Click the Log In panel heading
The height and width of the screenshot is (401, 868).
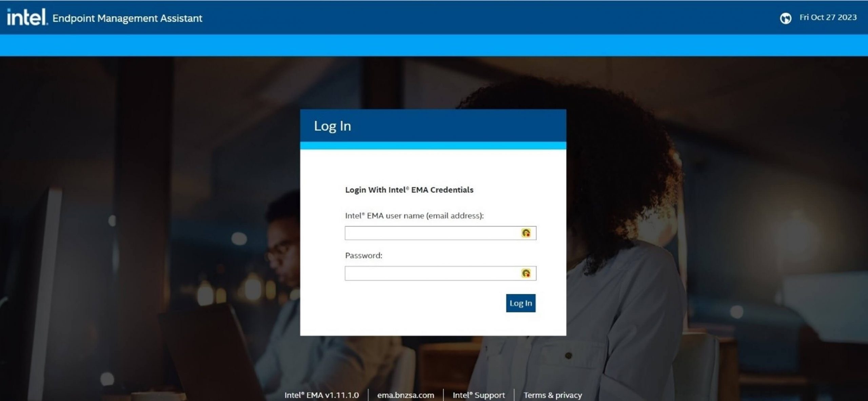pos(332,126)
